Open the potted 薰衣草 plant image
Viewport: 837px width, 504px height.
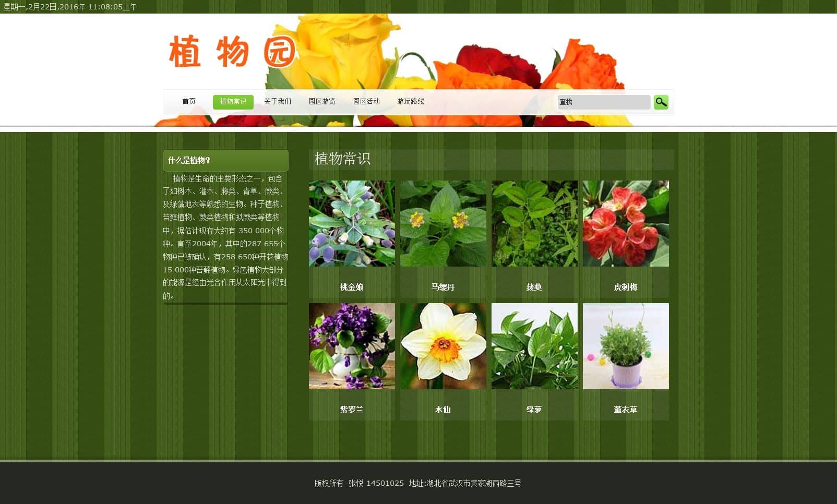[x=626, y=346]
